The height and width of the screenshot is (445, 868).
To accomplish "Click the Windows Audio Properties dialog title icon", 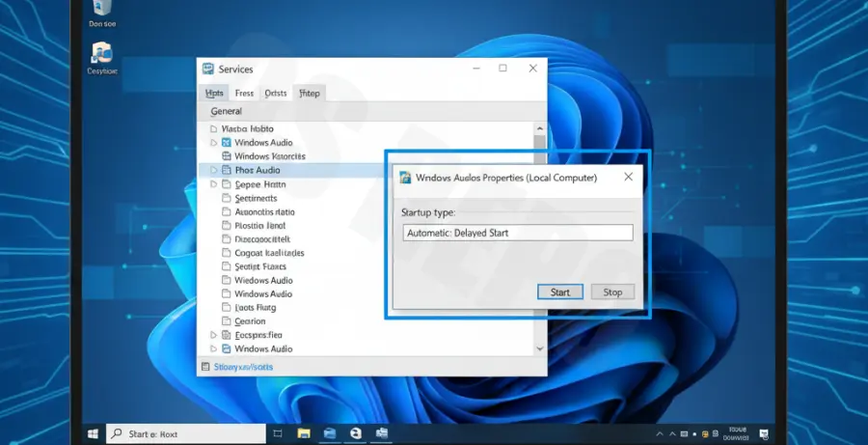I will (405, 178).
